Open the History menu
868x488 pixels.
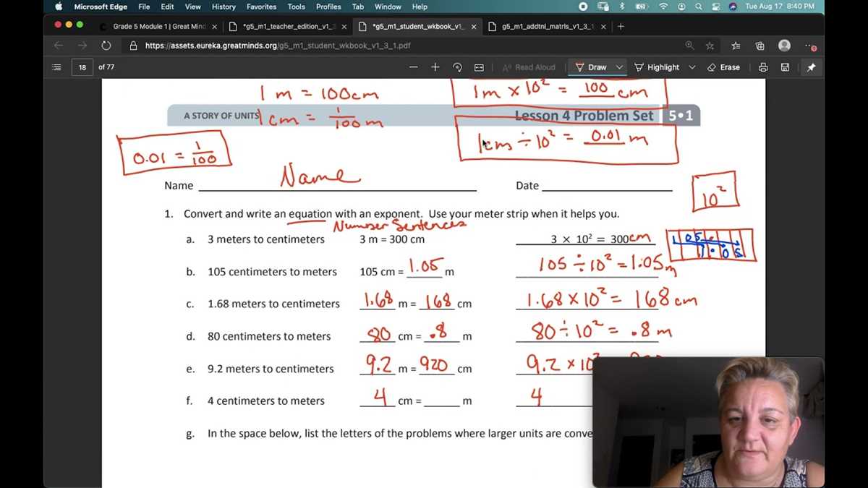pyautogui.click(x=224, y=7)
